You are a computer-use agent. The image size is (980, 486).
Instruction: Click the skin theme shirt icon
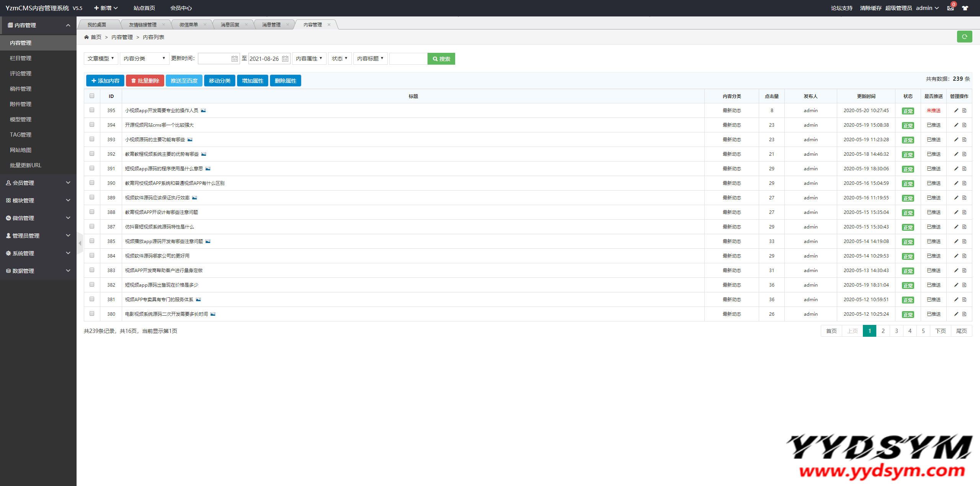(x=965, y=8)
